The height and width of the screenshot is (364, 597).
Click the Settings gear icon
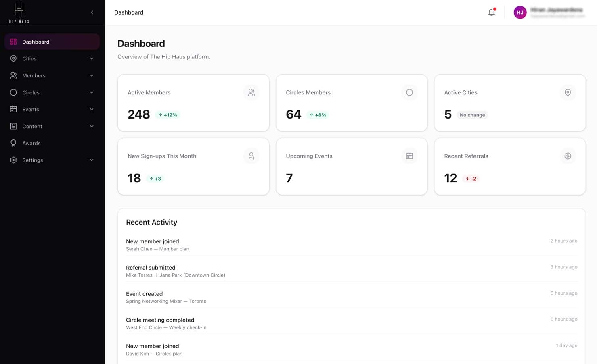coord(13,160)
